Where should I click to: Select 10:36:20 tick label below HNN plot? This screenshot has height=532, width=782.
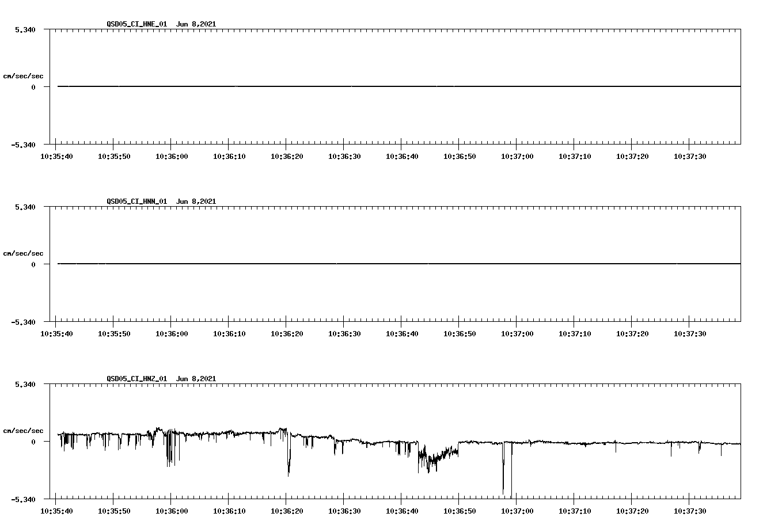(287, 334)
